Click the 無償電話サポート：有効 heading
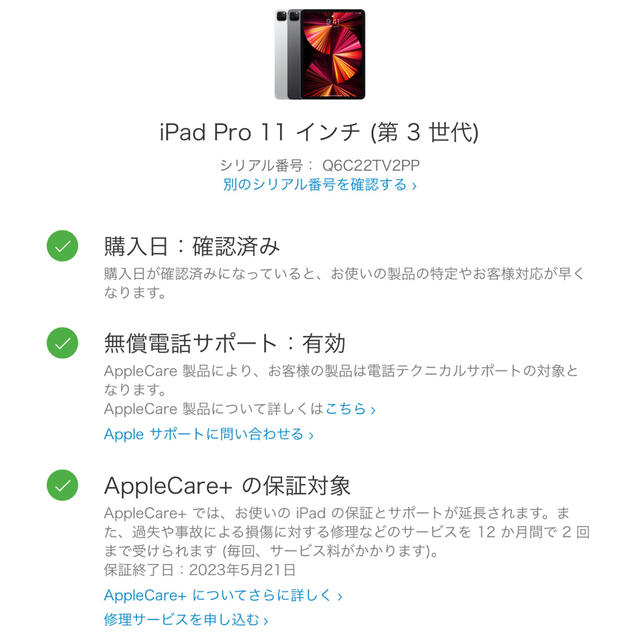 tap(224, 343)
